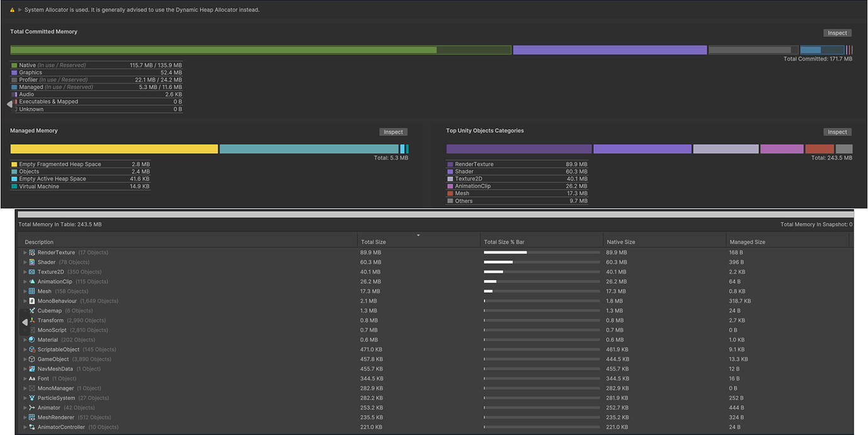
Task: Click the RenderTexture type icon
Action: pyautogui.click(x=32, y=253)
